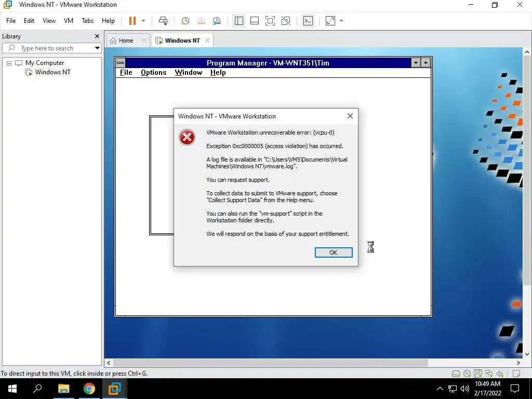
Task: Open the stretch mode dropdown arrow
Action: [x=341, y=21]
